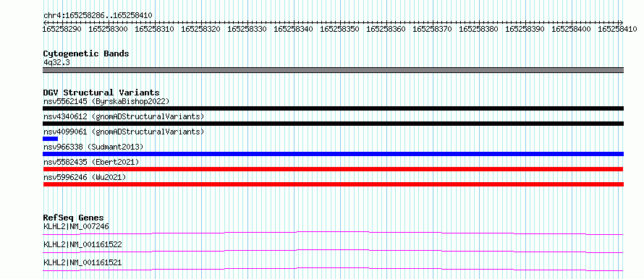Click the red bar for nsv5996246

(333, 184)
